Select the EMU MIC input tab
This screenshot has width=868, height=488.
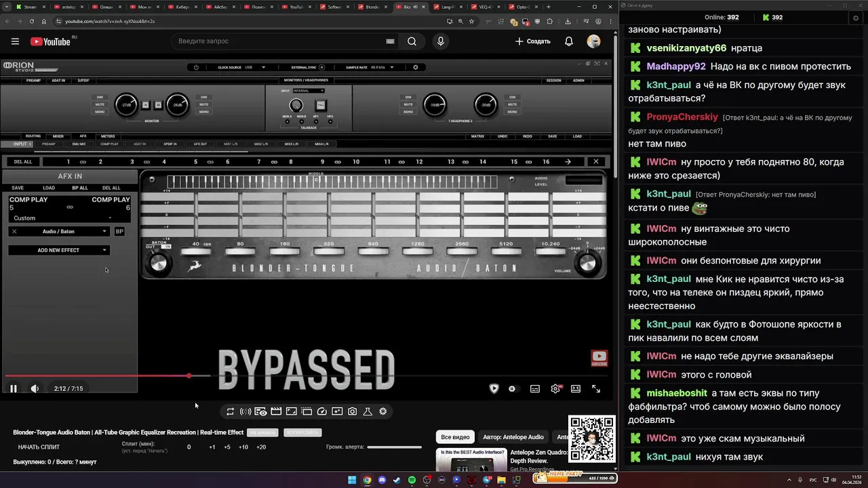click(79, 144)
